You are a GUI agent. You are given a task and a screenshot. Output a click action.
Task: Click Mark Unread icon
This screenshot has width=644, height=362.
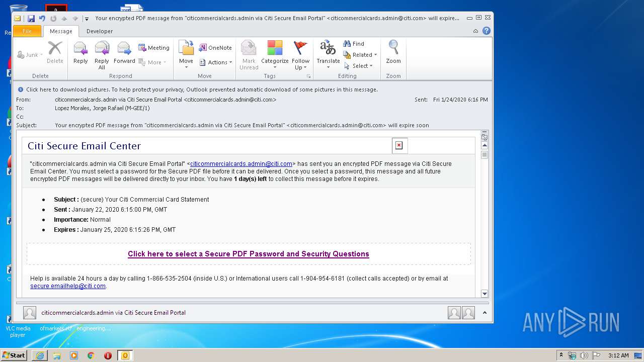point(249,55)
